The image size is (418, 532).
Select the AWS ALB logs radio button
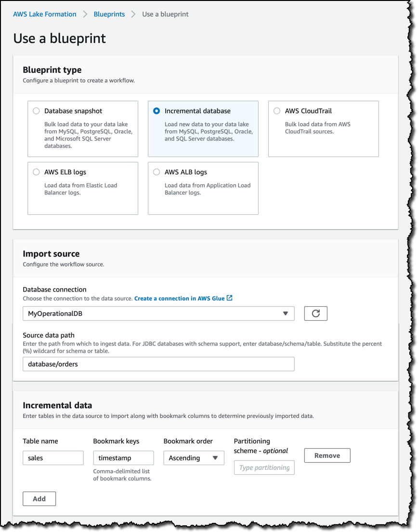pyautogui.click(x=157, y=172)
